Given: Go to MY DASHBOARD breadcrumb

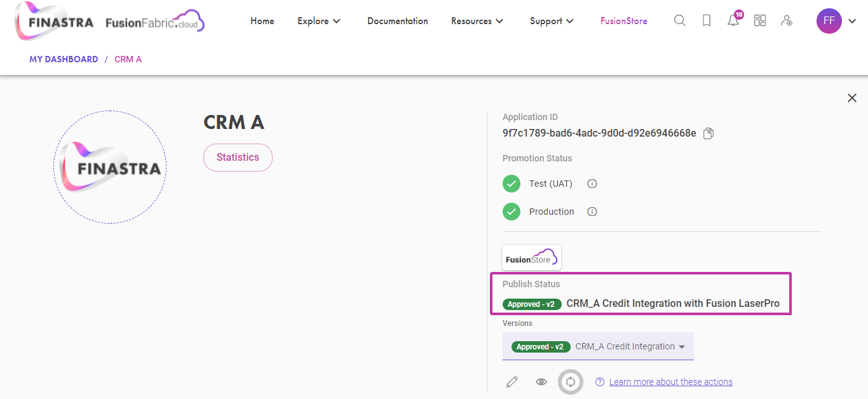Looking at the screenshot, I should tap(64, 59).
